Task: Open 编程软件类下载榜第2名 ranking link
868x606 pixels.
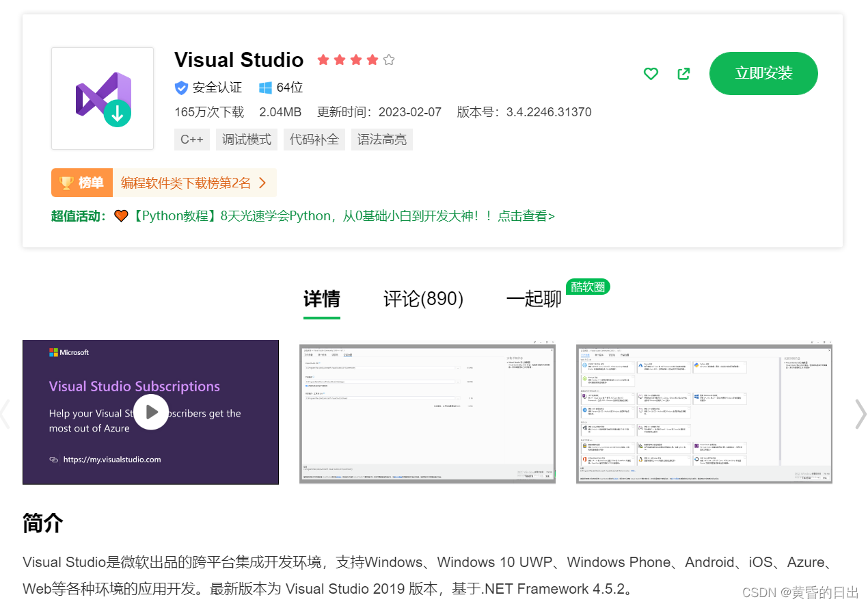Action: pyautogui.click(x=193, y=183)
